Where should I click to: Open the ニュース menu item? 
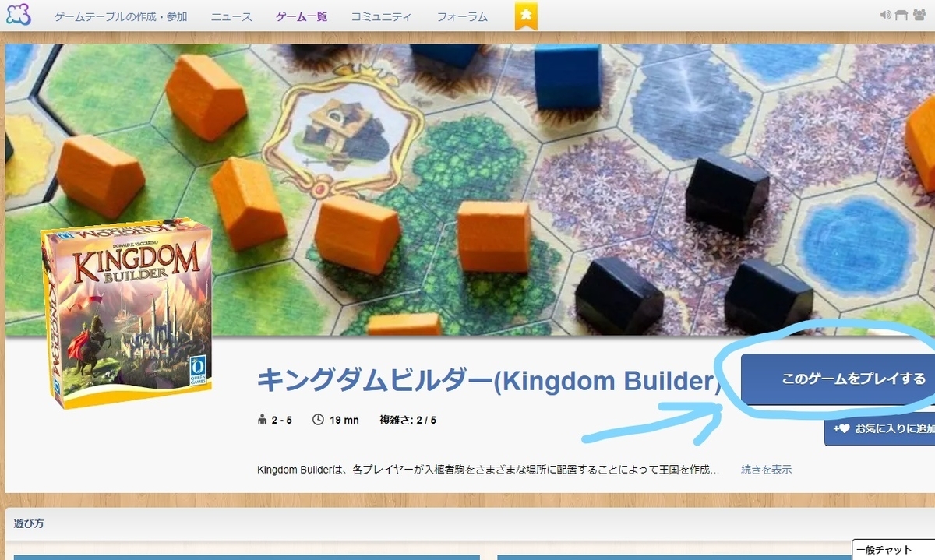(x=231, y=16)
